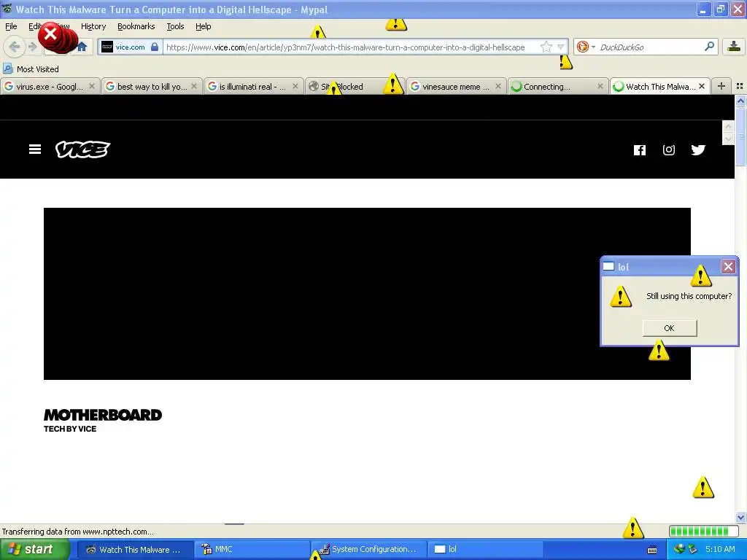
Task: Select Watch This Malware taskbar button
Action: [x=134, y=550]
